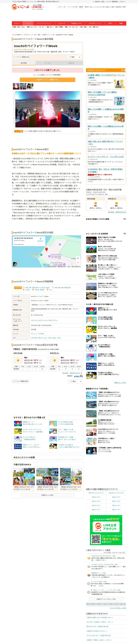This screenshot has width=138, height=644.
Task: Click the 検索 search button
Action: pyautogui.click(x=81, y=7)
